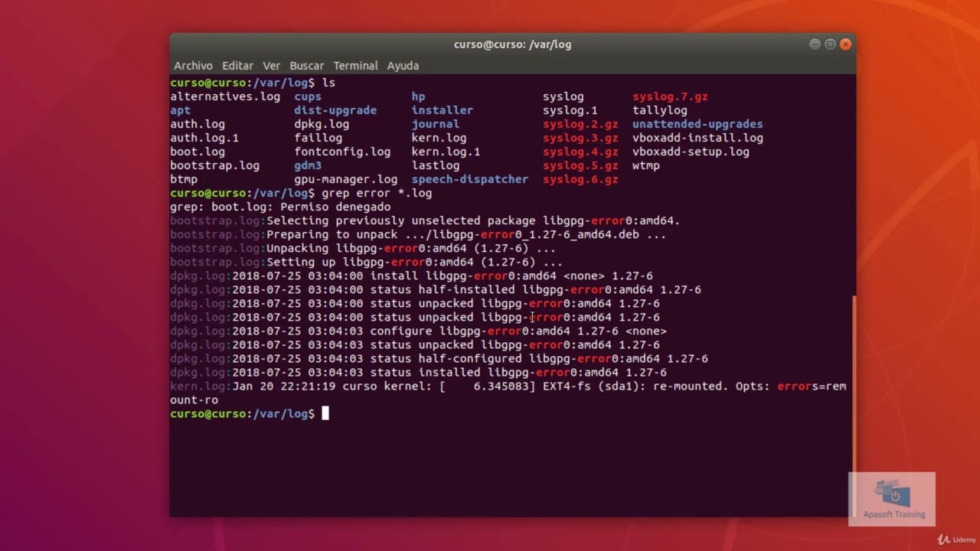
Task: Click the dpkg 'status half-configured' line
Action: pyautogui.click(x=439, y=358)
